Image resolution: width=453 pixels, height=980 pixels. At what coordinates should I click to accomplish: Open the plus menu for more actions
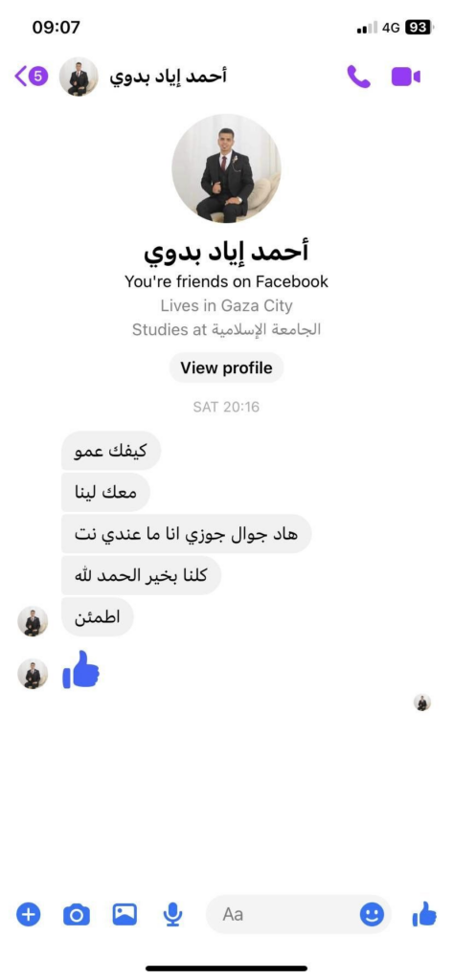coord(28,914)
